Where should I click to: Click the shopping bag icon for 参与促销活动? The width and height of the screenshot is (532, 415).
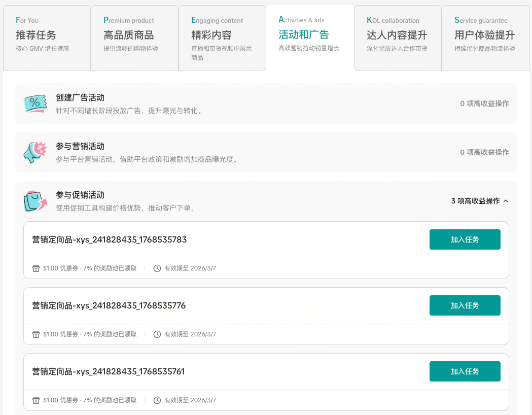pos(35,201)
